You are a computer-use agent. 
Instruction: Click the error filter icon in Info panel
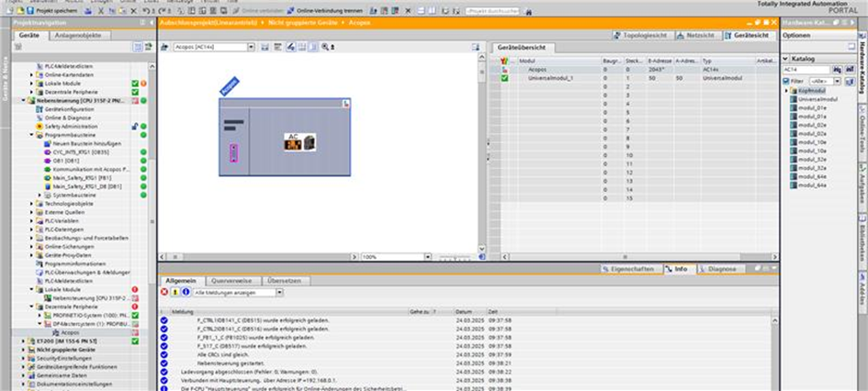[164, 292]
